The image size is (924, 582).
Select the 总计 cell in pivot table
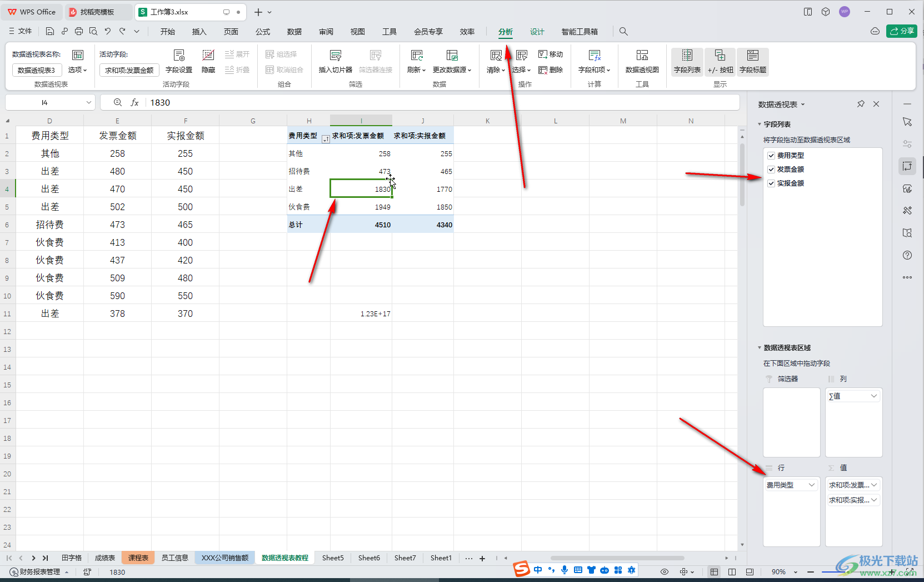pos(308,225)
